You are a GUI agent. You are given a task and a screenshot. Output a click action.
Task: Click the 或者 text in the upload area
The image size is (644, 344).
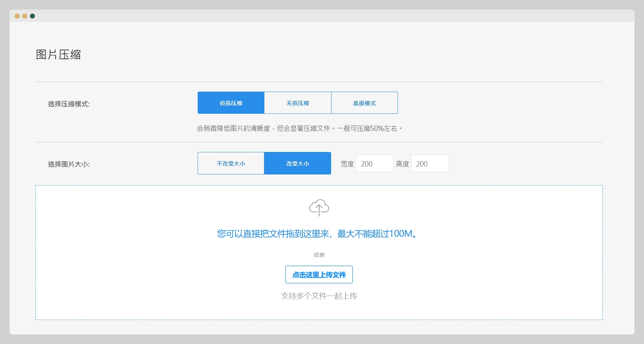pos(319,255)
